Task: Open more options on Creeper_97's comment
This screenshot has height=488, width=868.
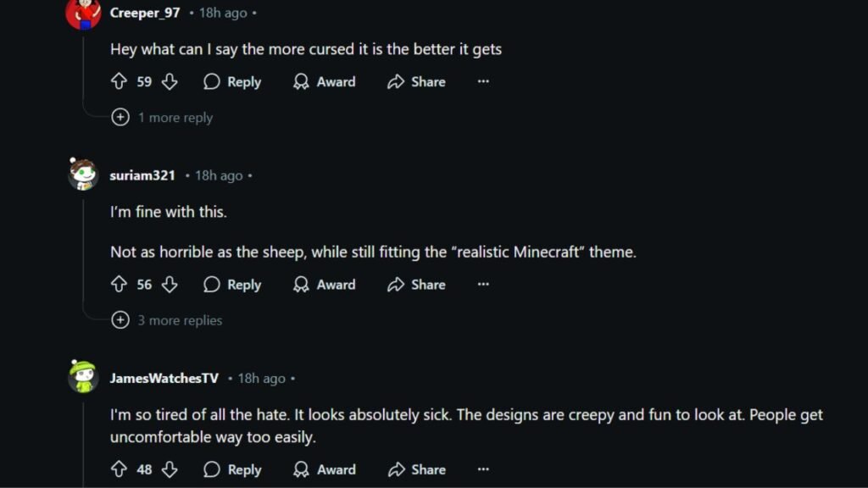Action: click(x=483, y=82)
